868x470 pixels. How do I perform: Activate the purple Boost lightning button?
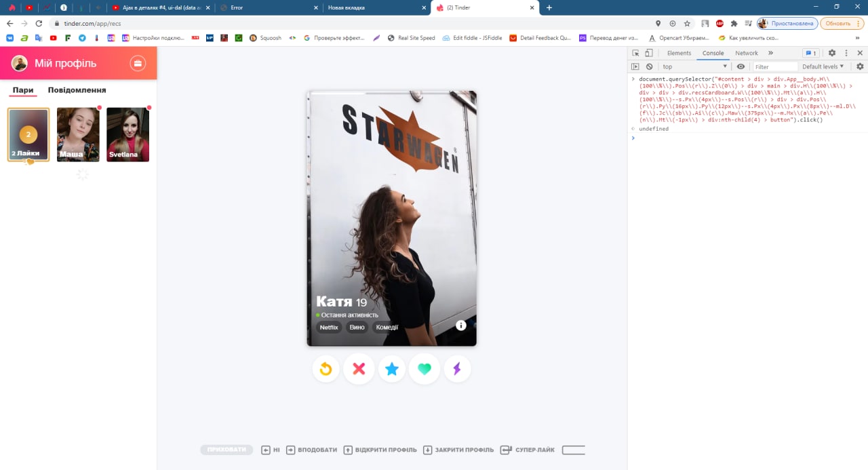457,369
